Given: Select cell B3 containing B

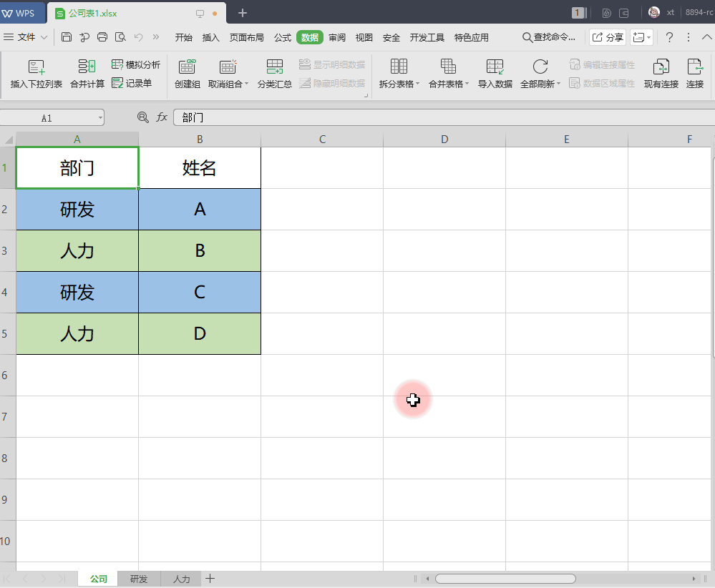Looking at the screenshot, I should click(200, 250).
